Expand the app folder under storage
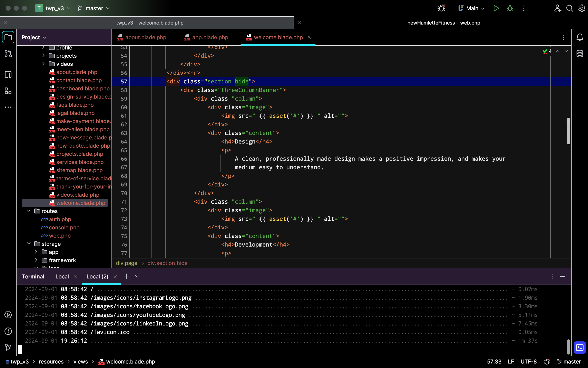 point(36,252)
